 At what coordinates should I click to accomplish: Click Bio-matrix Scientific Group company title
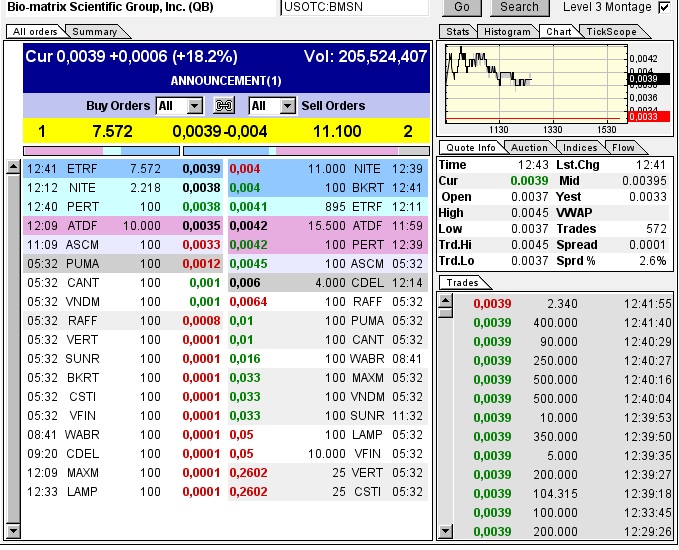pos(110,7)
